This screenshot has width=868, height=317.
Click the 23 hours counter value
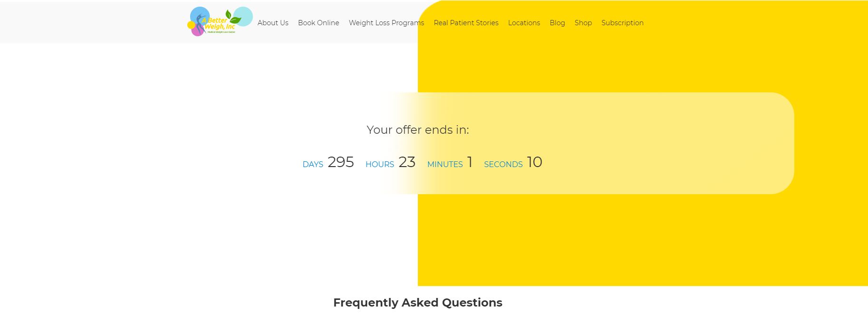pos(407,162)
